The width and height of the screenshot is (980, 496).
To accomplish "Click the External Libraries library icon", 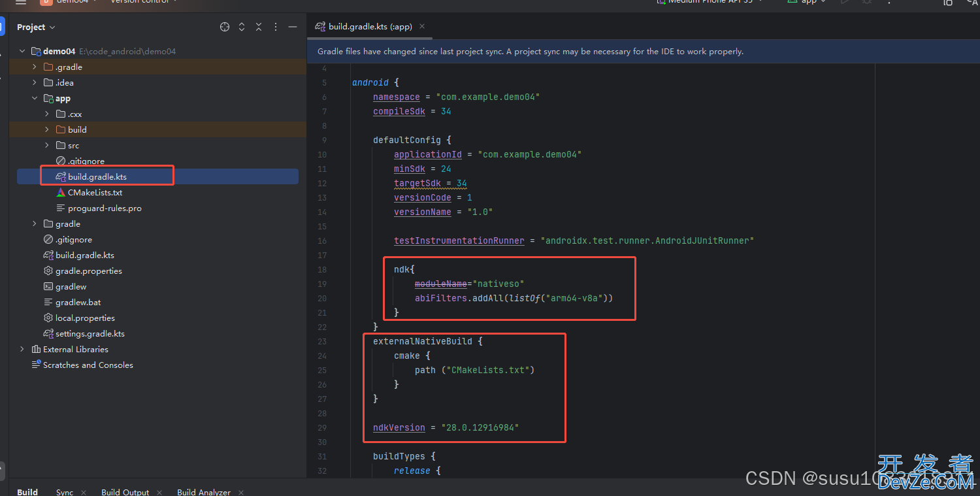I will (x=36, y=350).
